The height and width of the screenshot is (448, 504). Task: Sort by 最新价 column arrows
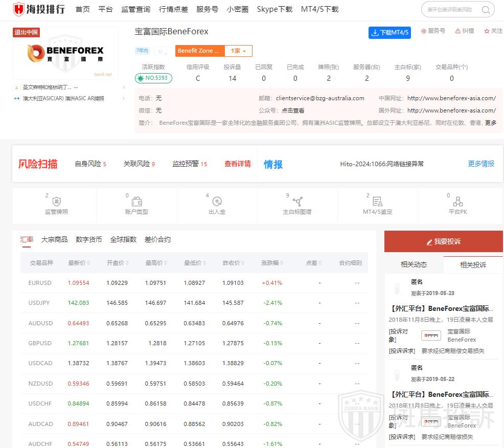point(88,263)
